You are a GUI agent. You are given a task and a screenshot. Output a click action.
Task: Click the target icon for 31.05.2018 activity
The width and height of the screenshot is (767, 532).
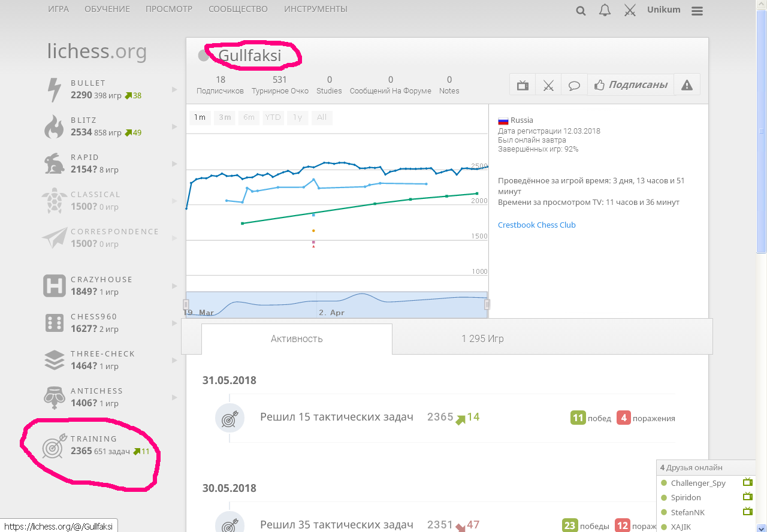tap(230, 418)
